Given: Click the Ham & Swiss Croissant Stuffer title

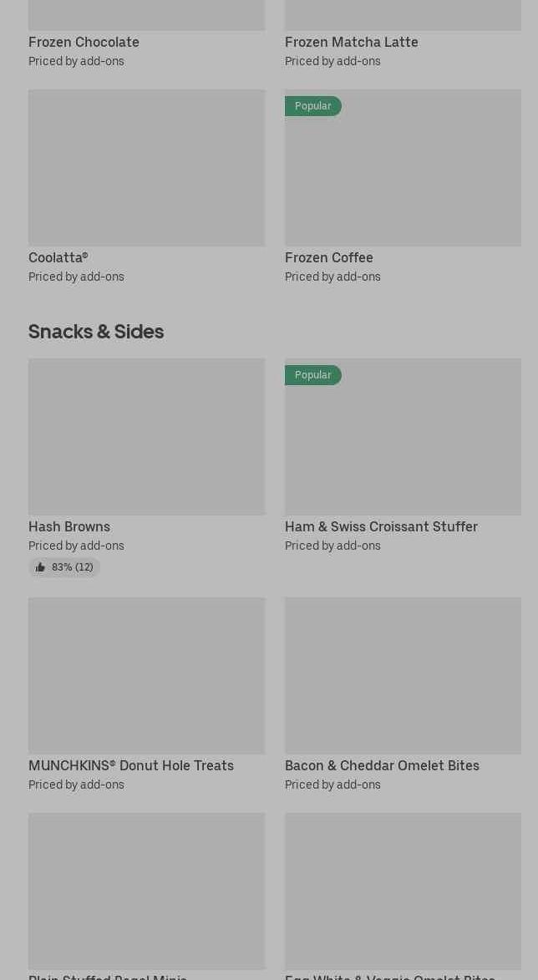Looking at the screenshot, I should point(381,526).
